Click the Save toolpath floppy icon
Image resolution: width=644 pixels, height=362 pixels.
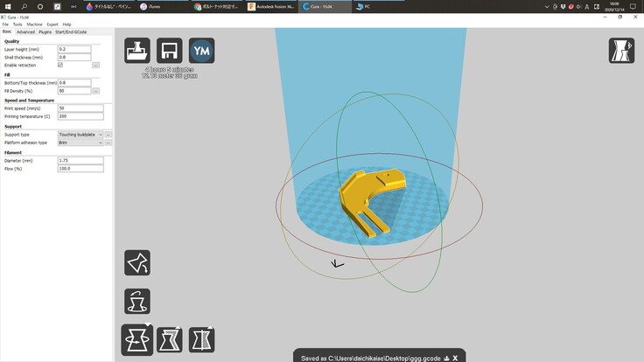click(170, 52)
